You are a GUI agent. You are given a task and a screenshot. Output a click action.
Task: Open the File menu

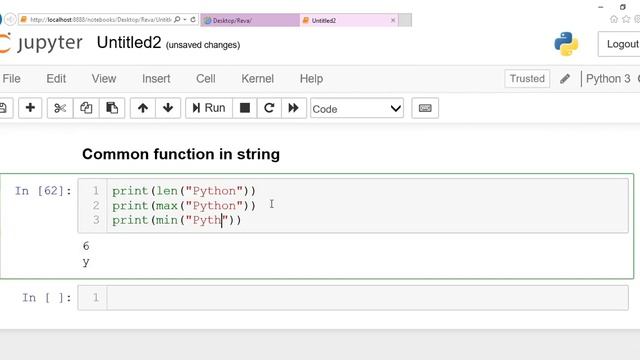(11, 78)
